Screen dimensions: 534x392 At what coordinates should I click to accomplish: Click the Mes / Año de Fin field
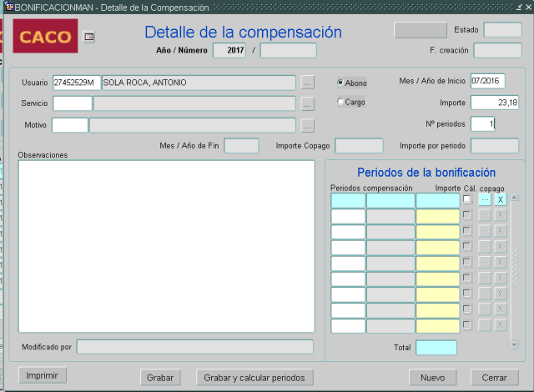coord(241,146)
